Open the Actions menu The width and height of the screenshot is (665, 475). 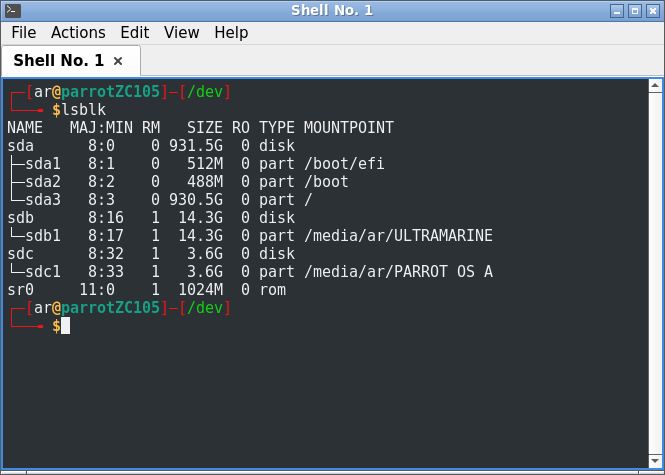78,33
